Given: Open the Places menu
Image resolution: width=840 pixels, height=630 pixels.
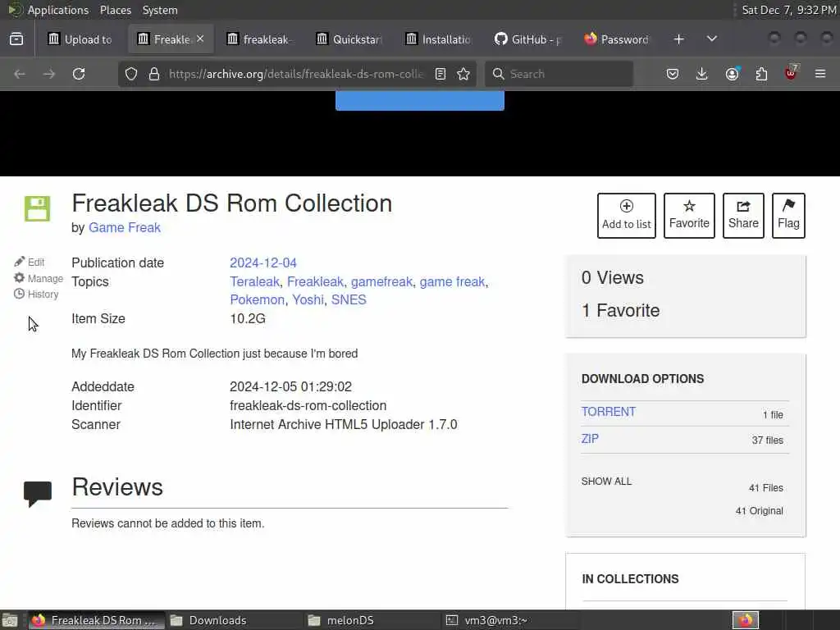Looking at the screenshot, I should click(115, 10).
